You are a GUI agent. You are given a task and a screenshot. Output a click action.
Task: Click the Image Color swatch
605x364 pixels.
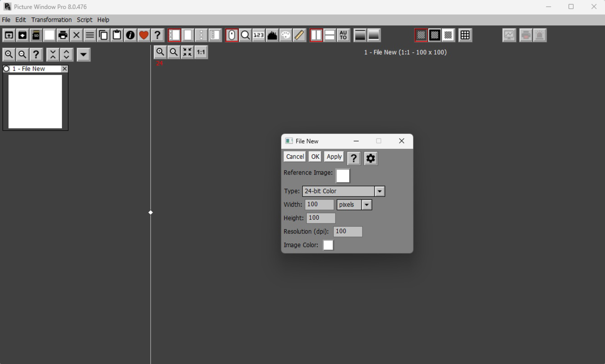(328, 245)
